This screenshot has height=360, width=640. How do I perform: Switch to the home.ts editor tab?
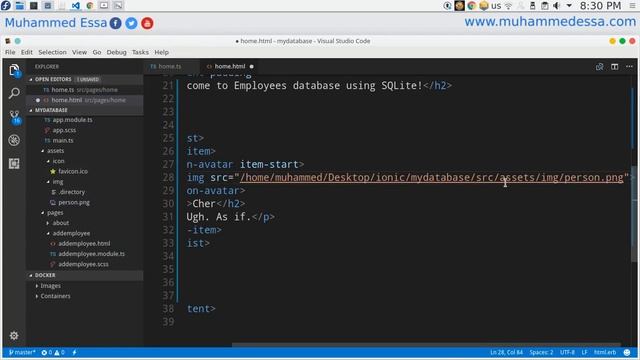[x=169, y=67]
